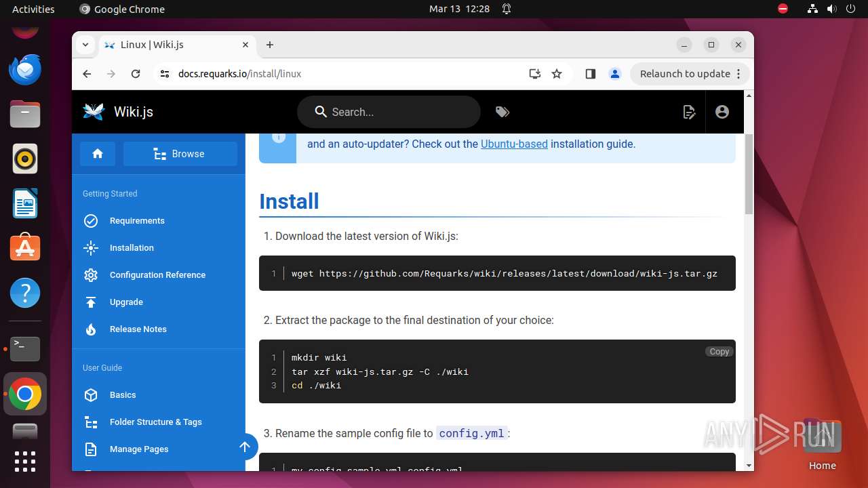The image size is (868, 488).
Task: Open the clock and calendar menu
Action: tap(459, 9)
